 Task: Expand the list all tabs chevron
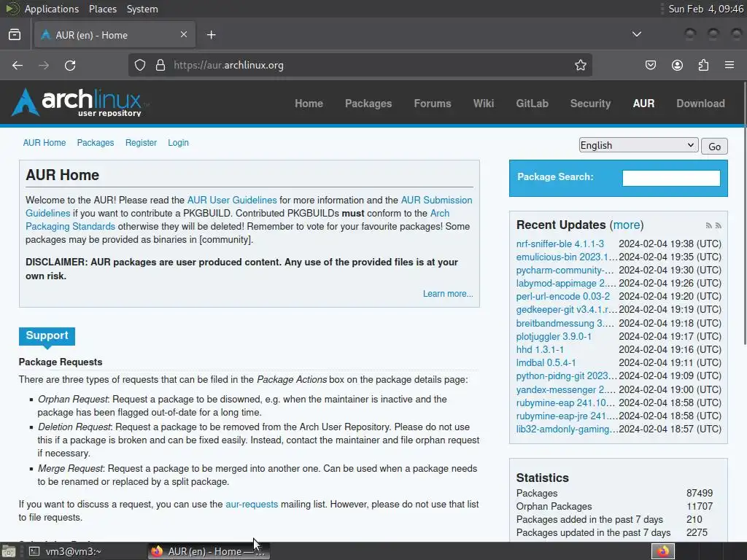[x=636, y=34]
